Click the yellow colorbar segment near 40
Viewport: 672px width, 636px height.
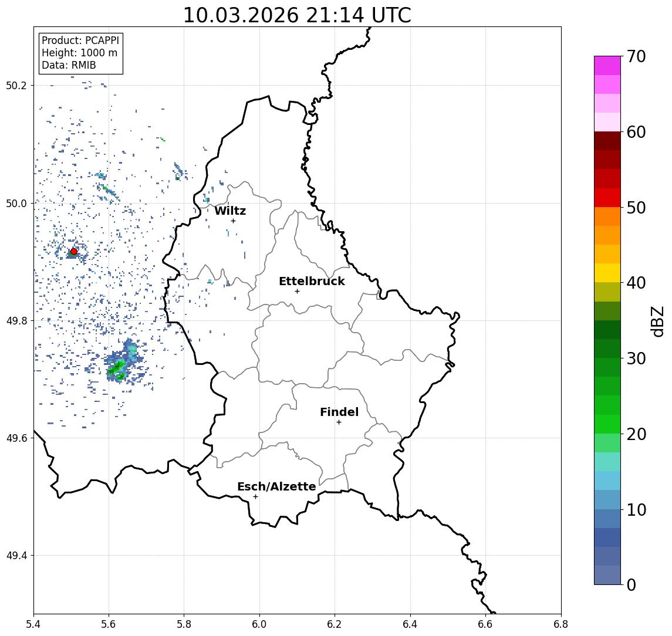coord(607,273)
